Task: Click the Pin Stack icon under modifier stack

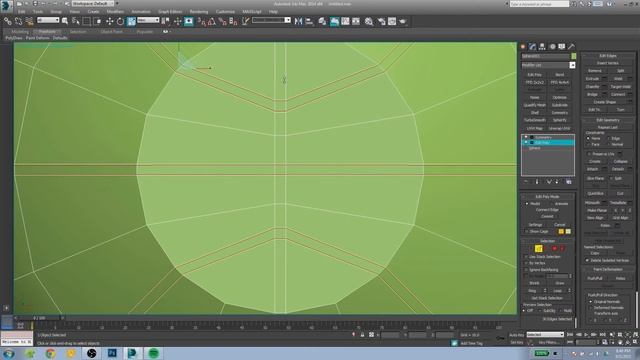Action: click(x=526, y=182)
